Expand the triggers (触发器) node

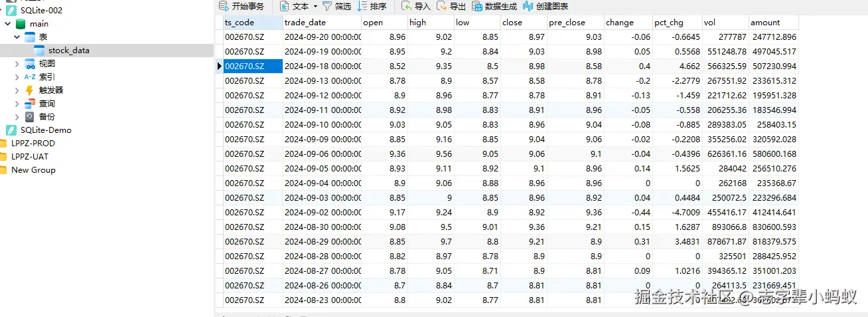(x=17, y=90)
